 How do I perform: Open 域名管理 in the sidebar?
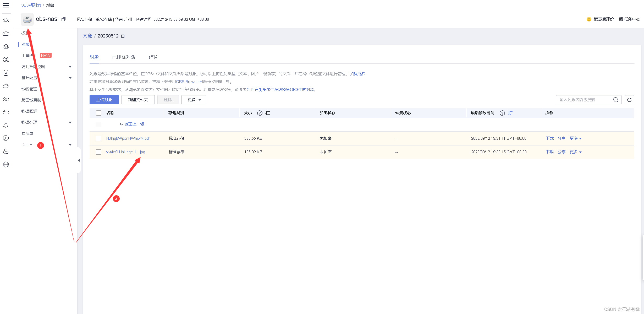29,89
